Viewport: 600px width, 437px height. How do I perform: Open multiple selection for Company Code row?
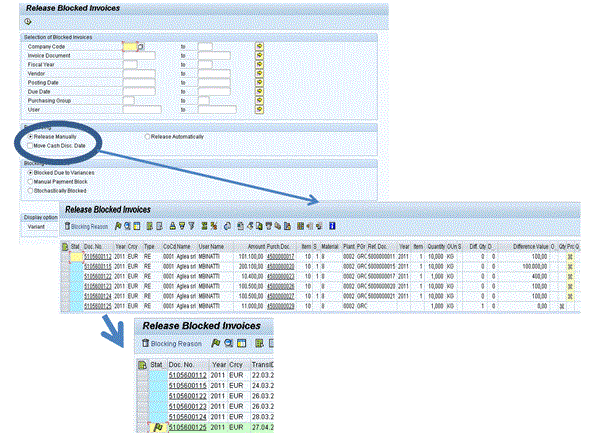point(259,47)
